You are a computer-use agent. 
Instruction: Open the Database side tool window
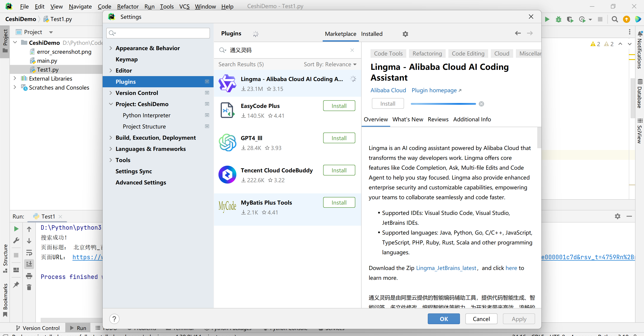640,94
